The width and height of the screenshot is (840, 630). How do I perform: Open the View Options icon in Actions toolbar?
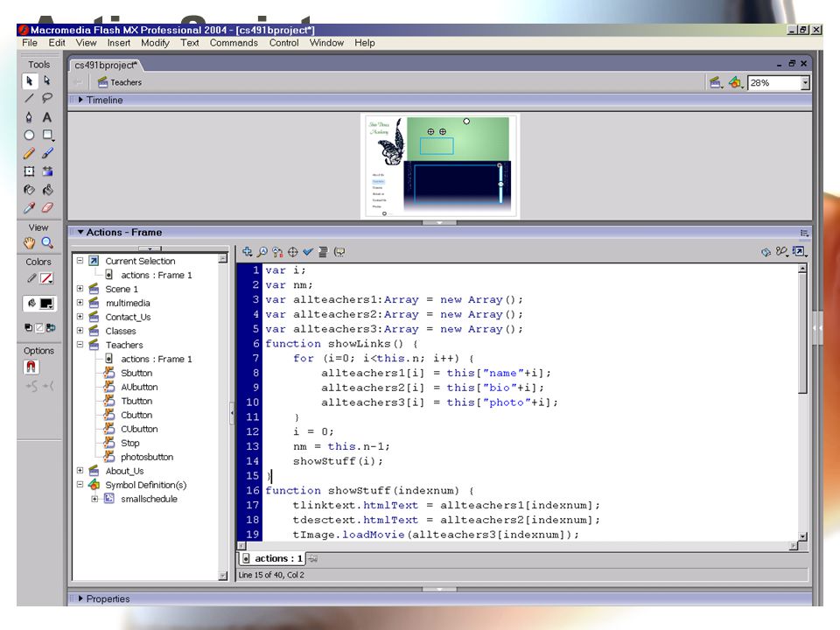[x=799, y=252]
